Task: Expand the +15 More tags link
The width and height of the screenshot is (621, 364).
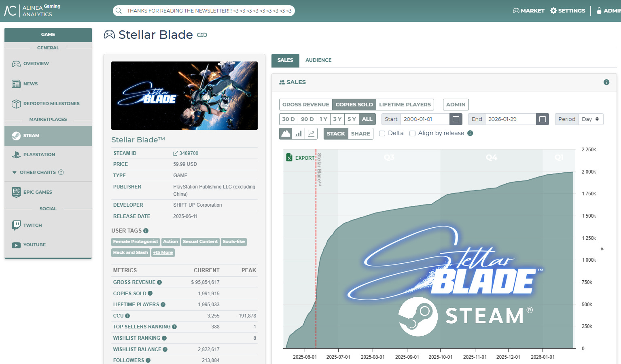Action: tap(163, 253)
